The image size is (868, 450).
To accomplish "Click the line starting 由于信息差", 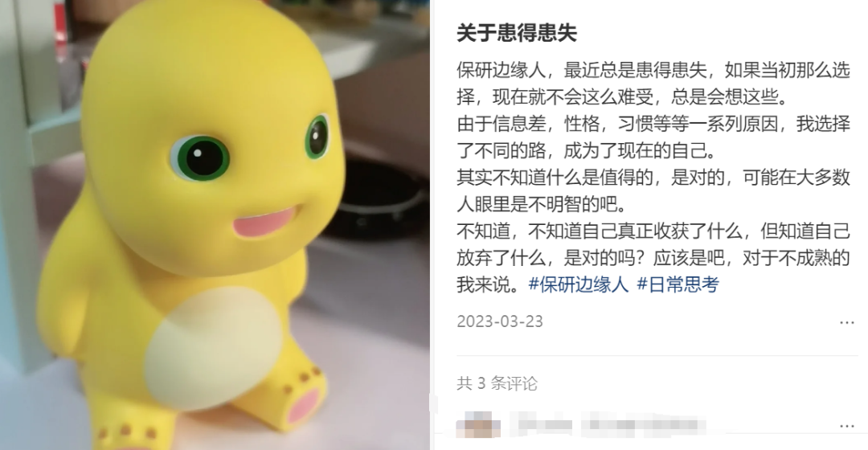I will click(x=653, y=124).
